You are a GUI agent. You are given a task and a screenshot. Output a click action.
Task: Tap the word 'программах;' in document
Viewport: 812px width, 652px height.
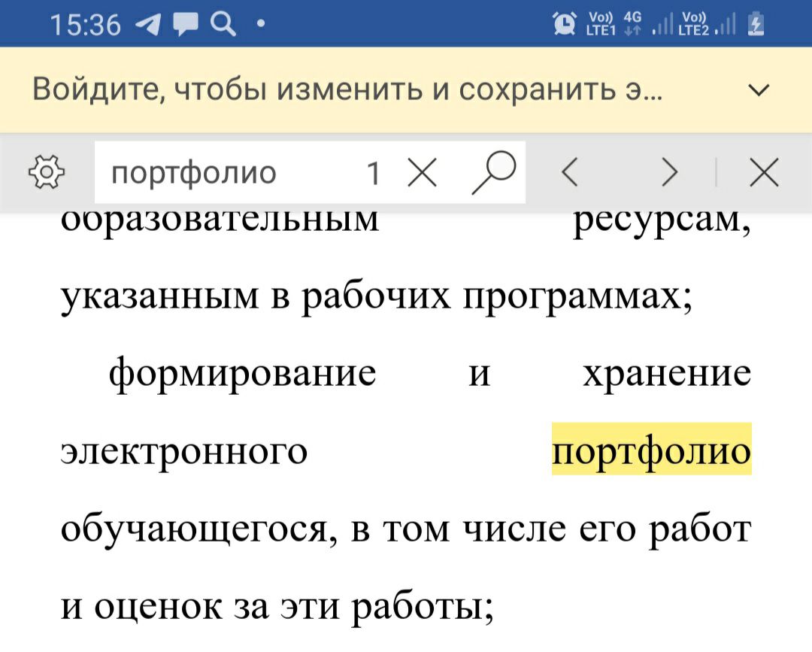pyautogui.click(x=578, y=297)
